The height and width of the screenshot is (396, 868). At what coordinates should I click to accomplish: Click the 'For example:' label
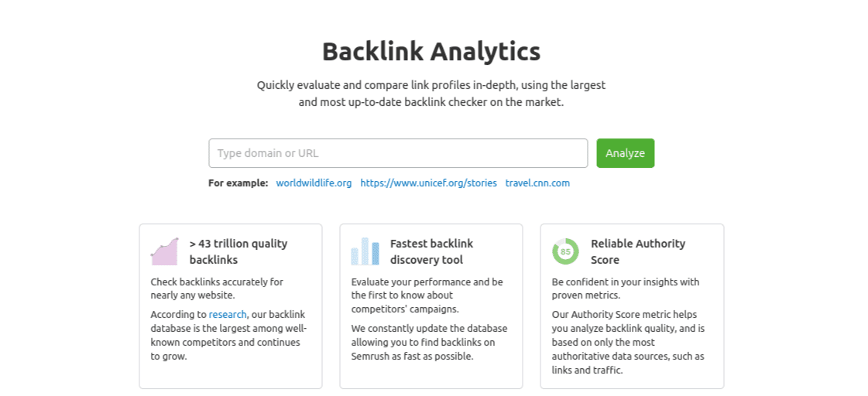(x=238, y=183)
